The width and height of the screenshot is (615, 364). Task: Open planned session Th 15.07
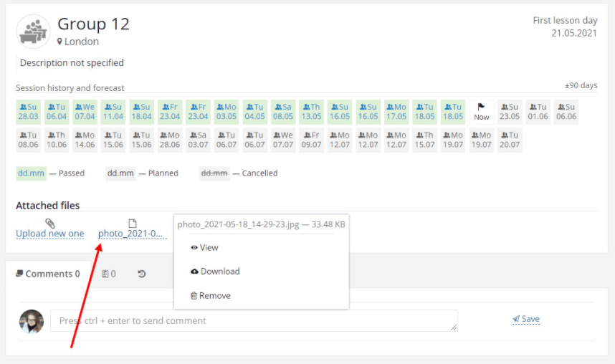pos(424,140)
